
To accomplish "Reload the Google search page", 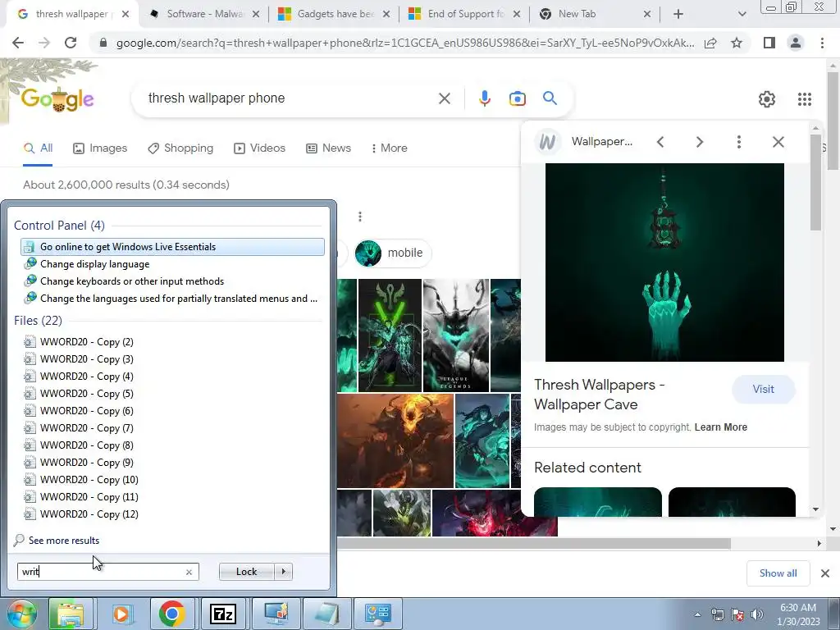I will [x=71, y=43].
